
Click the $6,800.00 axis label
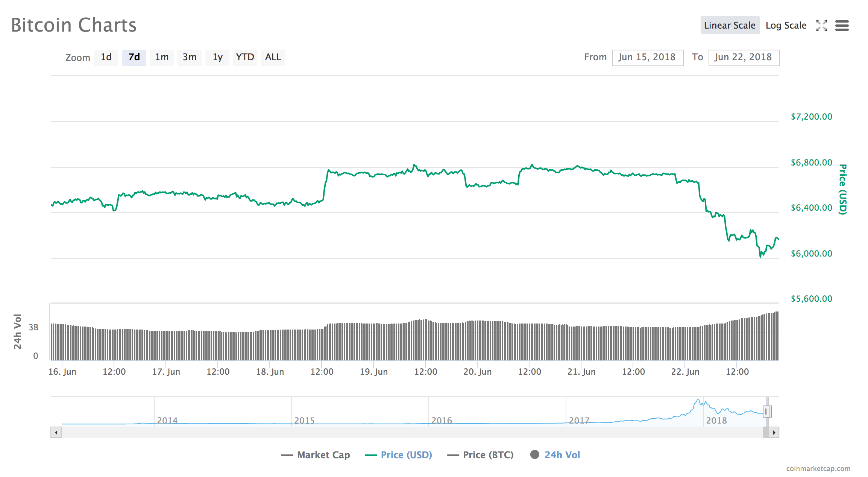(x=812, y=163)
